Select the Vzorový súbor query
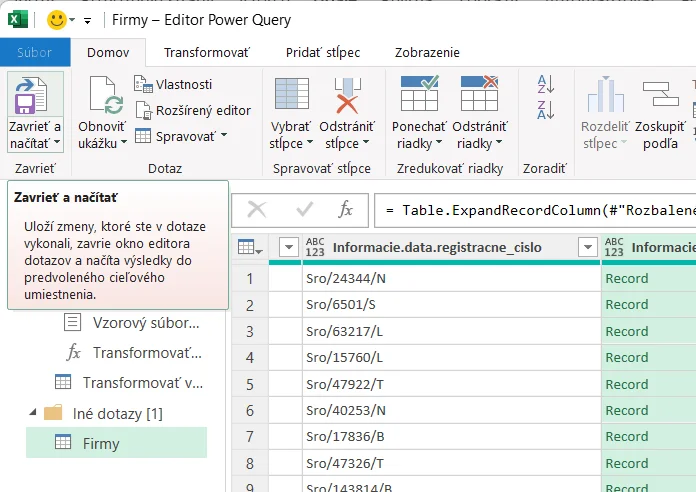Screen dimensions: 696x492 click(x=131, y=322)
